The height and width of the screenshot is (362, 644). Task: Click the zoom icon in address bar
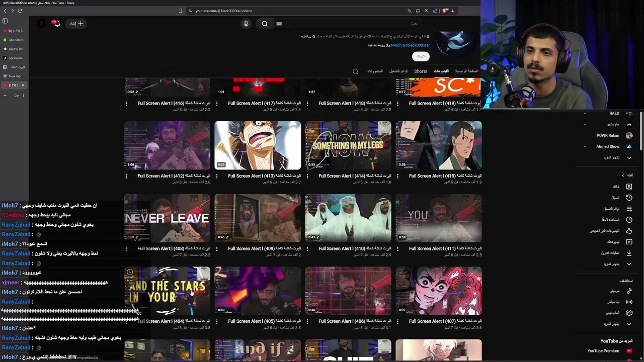click(x=427, y=11)
